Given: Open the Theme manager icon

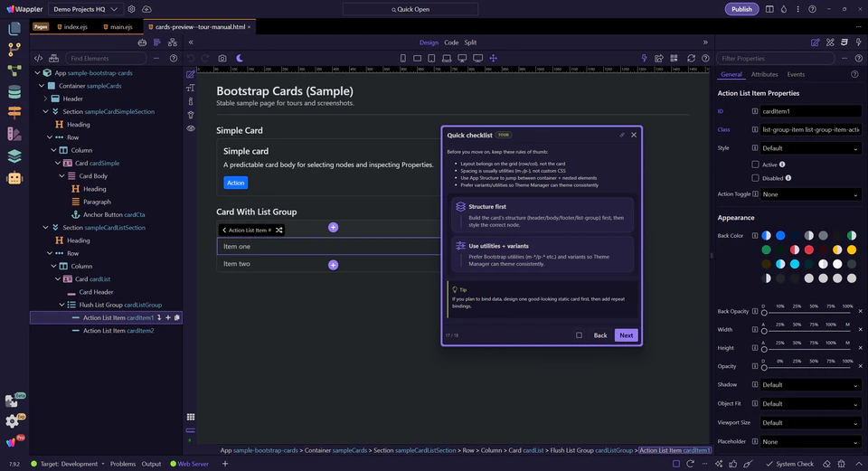Looking at the screenshot, I should point(14,134).
